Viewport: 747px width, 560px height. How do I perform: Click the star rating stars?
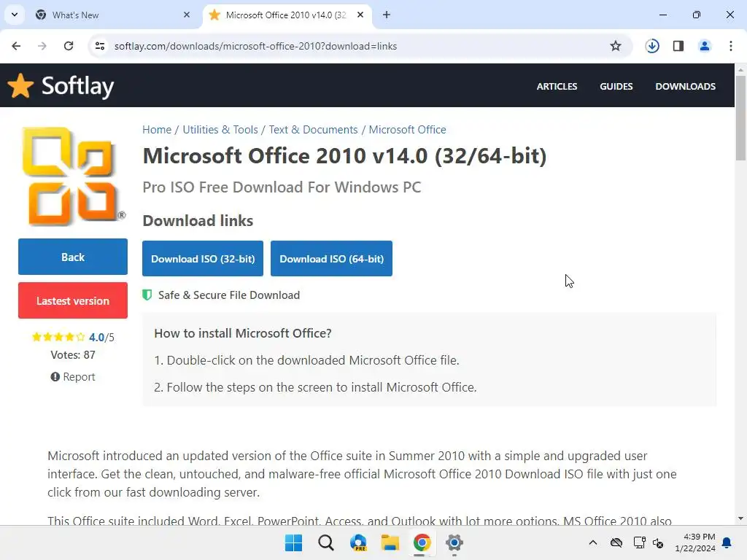pyautogui.click(x=58, y=337)
